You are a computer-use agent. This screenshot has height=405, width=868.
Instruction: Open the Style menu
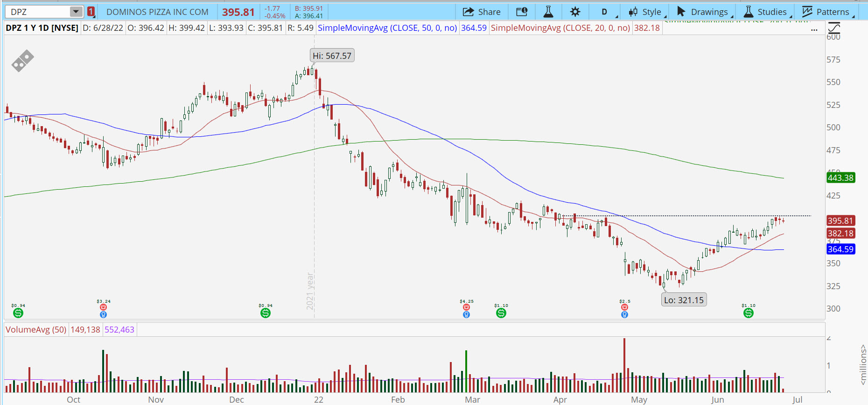[x=645, y=12]
